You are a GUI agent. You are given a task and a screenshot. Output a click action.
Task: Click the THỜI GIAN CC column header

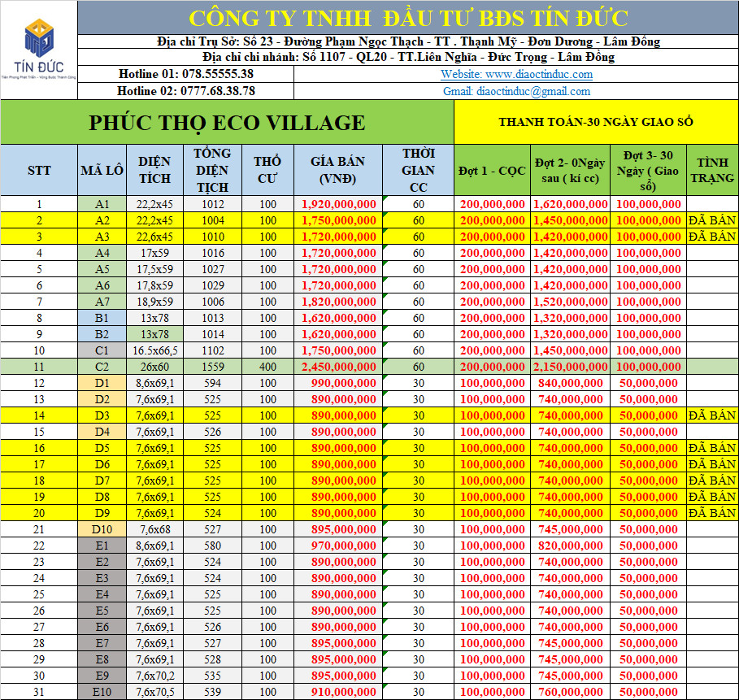pos(418,170)
